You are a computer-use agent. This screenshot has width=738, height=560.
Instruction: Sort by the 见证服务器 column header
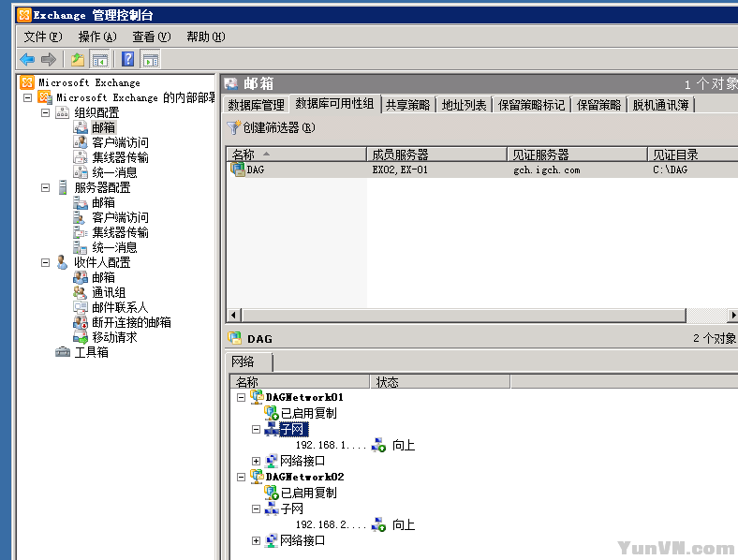point(577,155)
